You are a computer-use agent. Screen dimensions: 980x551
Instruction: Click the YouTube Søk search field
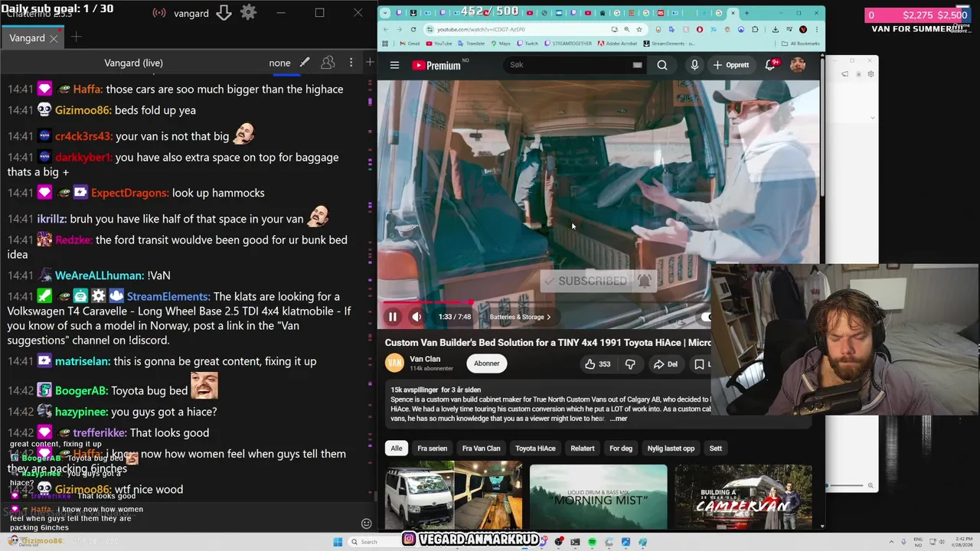coord(570,65)
